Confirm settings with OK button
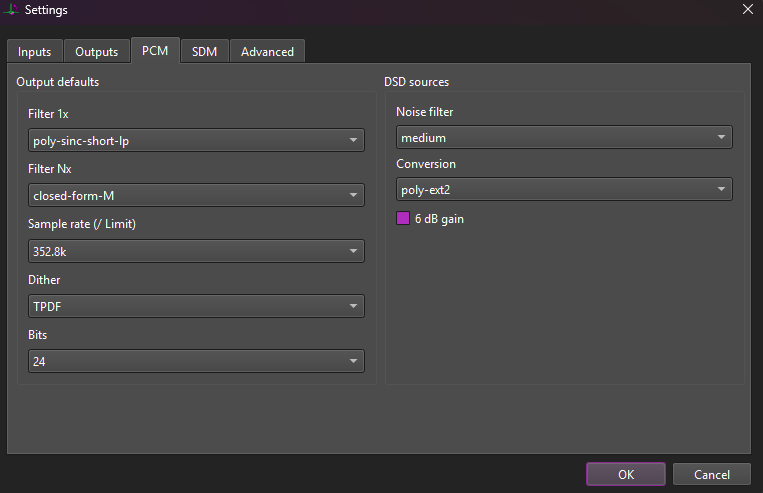 coord(626,475)
